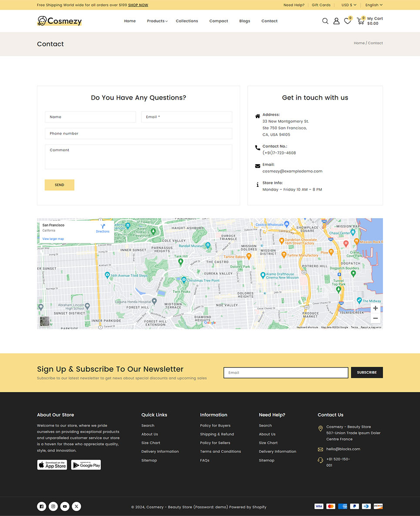
Task: Open the Instagram icon in footer
Action: coord(53,506)
